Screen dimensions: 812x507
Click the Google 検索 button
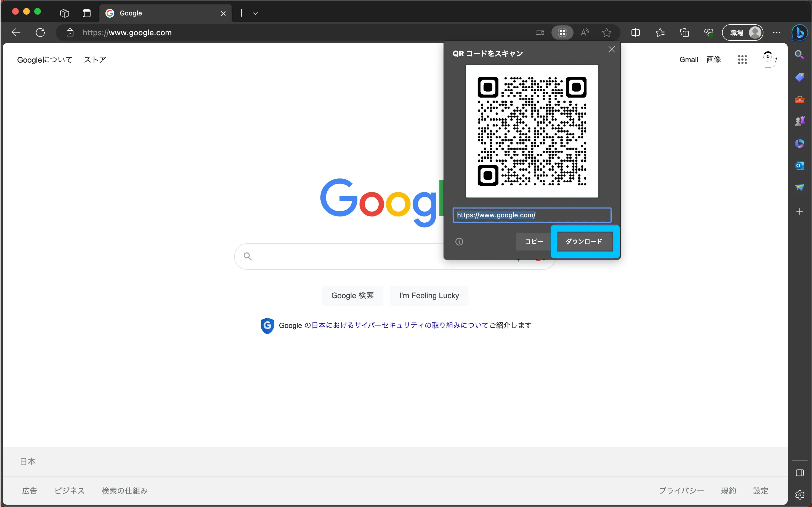pos(352,295)
